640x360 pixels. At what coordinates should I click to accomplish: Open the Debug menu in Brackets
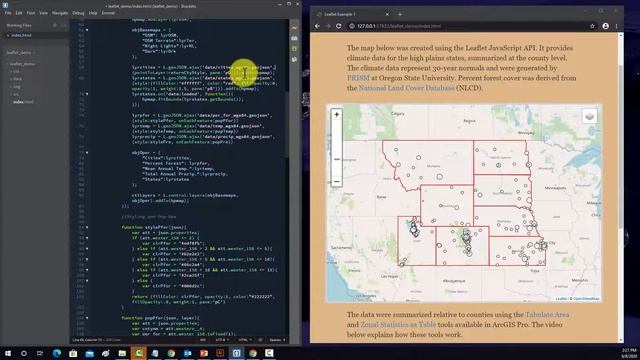click(x=78, y=13)
